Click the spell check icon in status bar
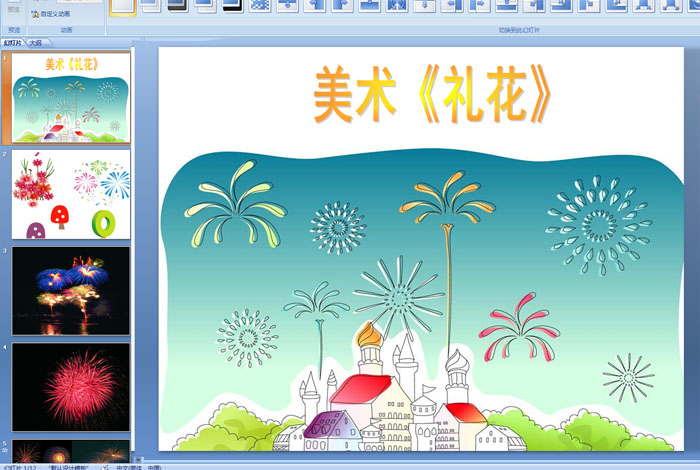This screenshot has width=700, height=470. [x=105, y=467]
